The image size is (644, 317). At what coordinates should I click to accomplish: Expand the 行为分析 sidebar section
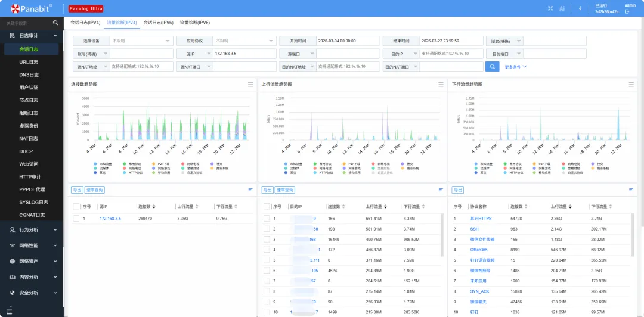pos(32,229)
